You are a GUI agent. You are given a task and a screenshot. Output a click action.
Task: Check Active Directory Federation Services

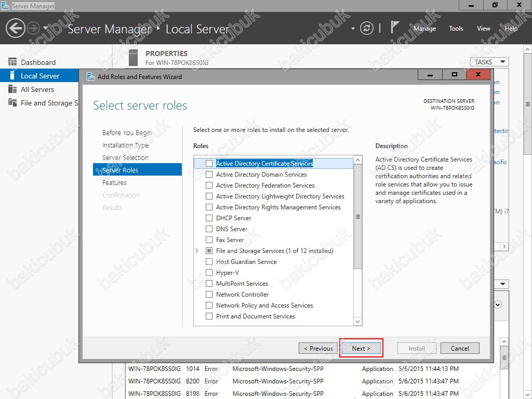point(209,185)
